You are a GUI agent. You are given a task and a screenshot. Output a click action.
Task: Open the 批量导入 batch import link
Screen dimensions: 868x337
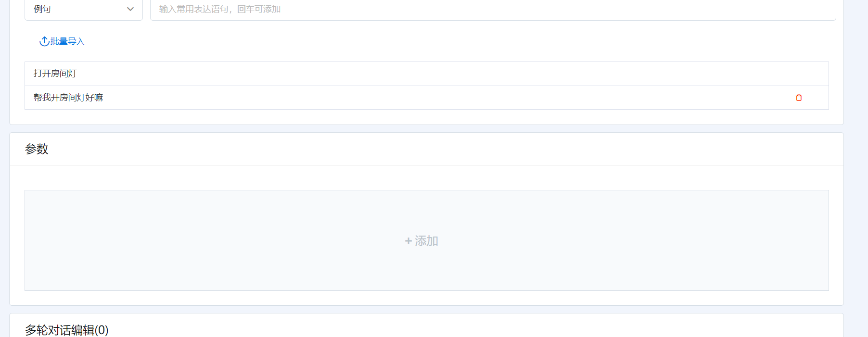(67, 41)
